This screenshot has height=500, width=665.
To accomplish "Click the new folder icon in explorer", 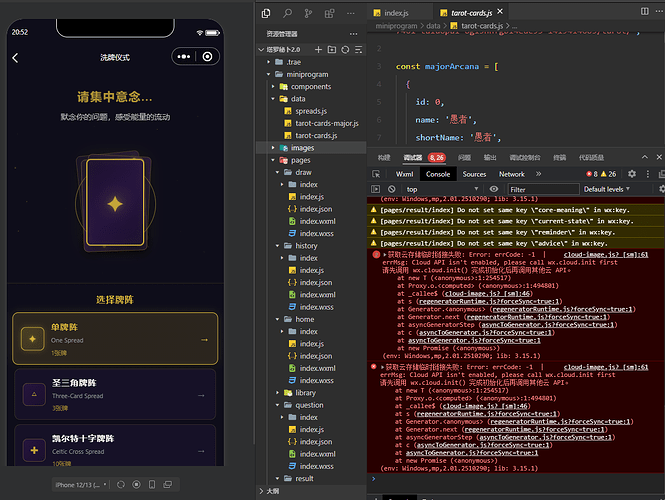I will 332,50.
